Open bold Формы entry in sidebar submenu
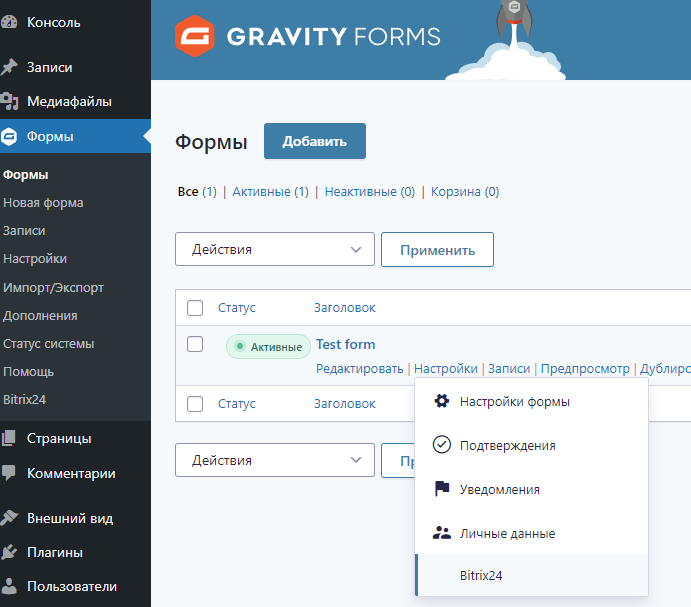The height and width of the screenshot is (607, 691). point(26,175)
